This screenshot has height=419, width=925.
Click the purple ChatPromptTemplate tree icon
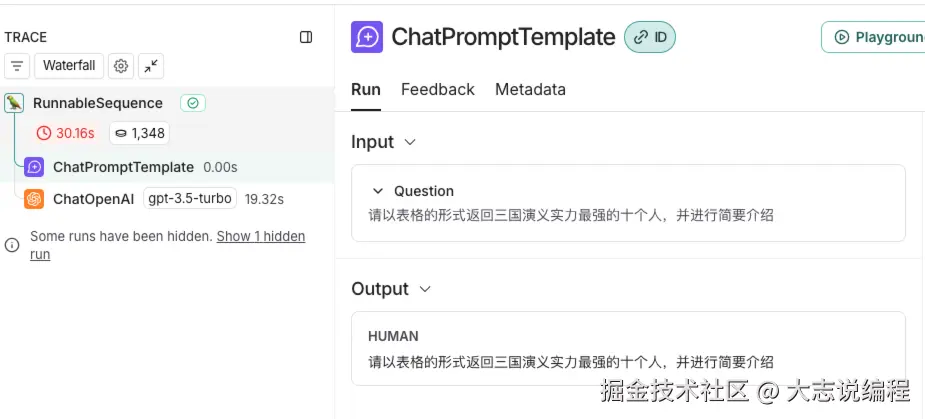point(34,167)
